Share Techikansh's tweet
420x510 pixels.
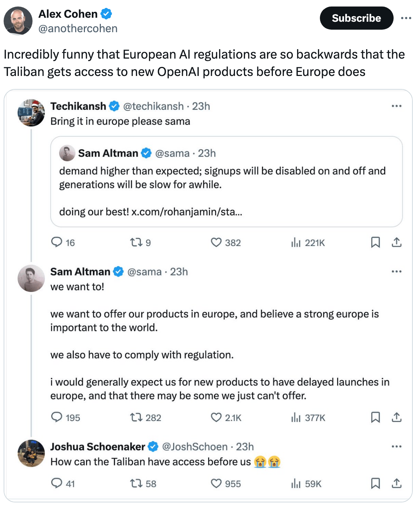click(x=397, y=242)
